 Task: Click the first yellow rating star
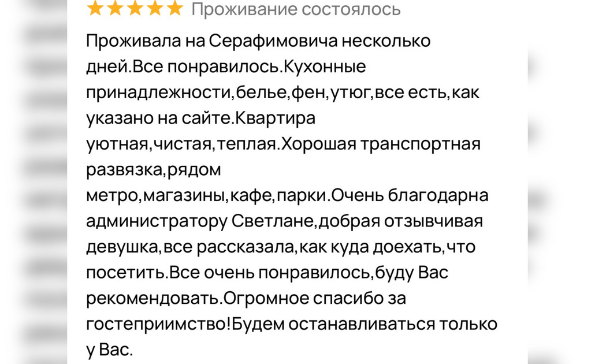[x=95, y=8]
